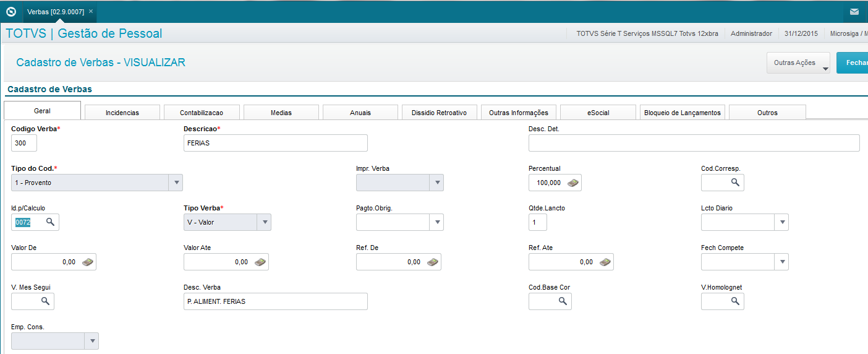868x354 pixels.
Task: Expand the Pagto.Obrig. dropdown
Action: [x=437, y=222]
